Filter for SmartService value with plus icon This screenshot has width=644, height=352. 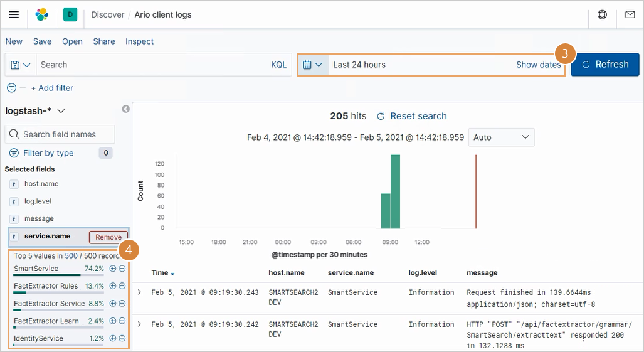(x=113, y=269)
